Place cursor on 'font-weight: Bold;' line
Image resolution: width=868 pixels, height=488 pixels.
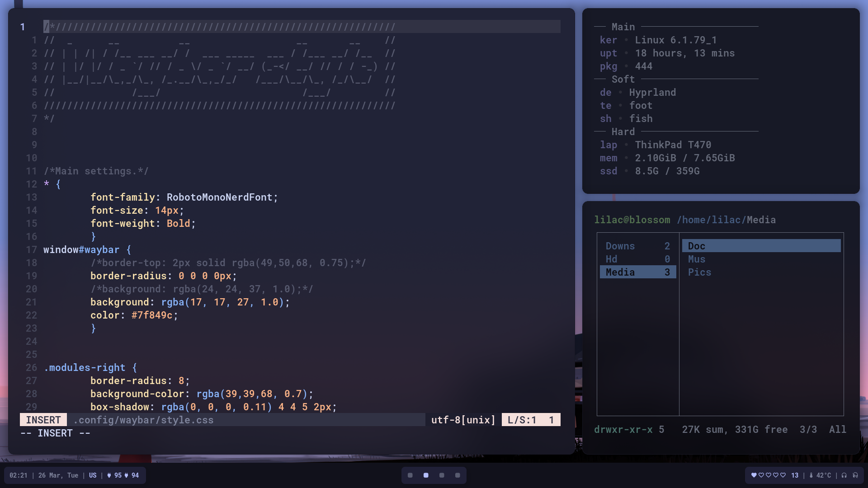[x=143, y=224]
